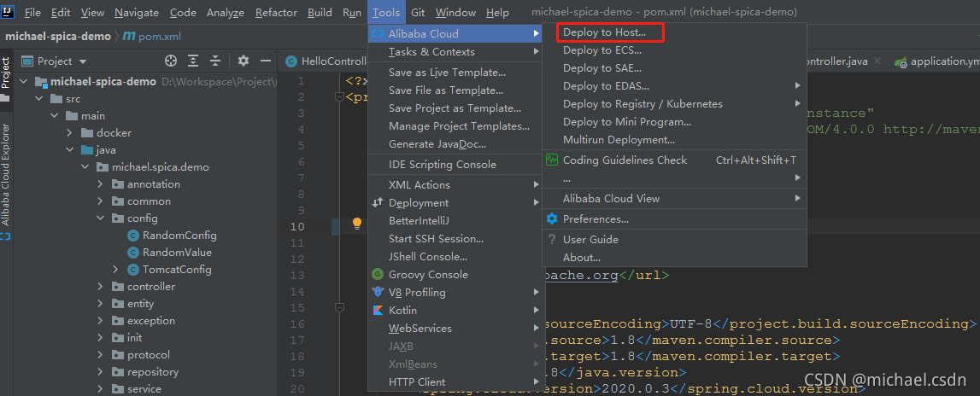Open Deploy to EDAS submenu
This screenshot has height=396, width=980.
(674, 86)
